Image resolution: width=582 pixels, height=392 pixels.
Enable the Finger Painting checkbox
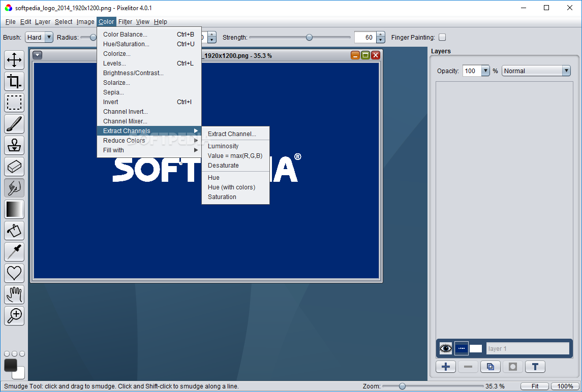click(x=442, y=37)
